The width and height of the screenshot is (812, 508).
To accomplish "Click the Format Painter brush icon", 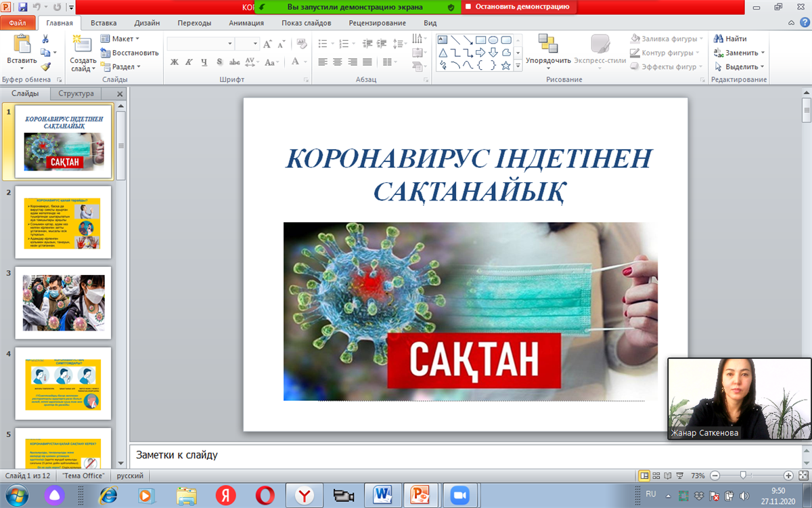I will tap(45, 66).
